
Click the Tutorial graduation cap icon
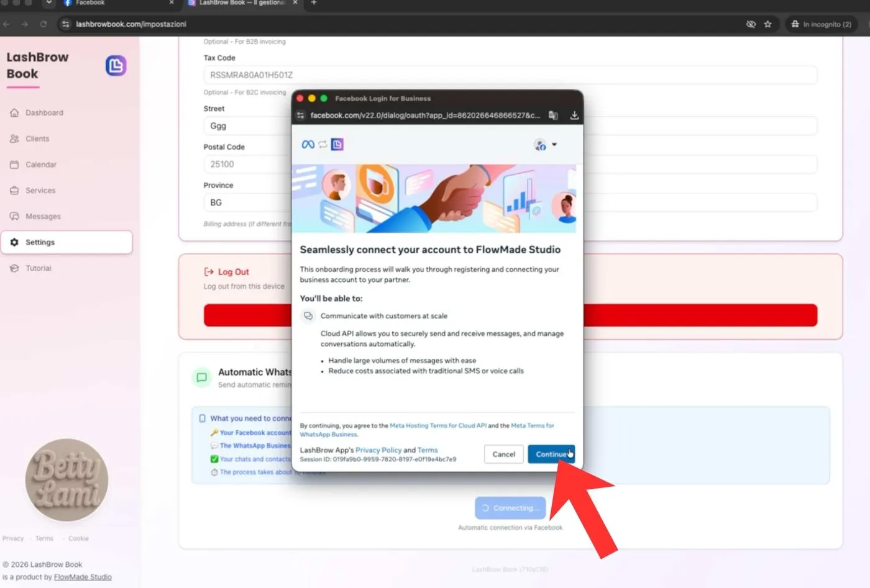pyautogui.click(x=14, y=268)
